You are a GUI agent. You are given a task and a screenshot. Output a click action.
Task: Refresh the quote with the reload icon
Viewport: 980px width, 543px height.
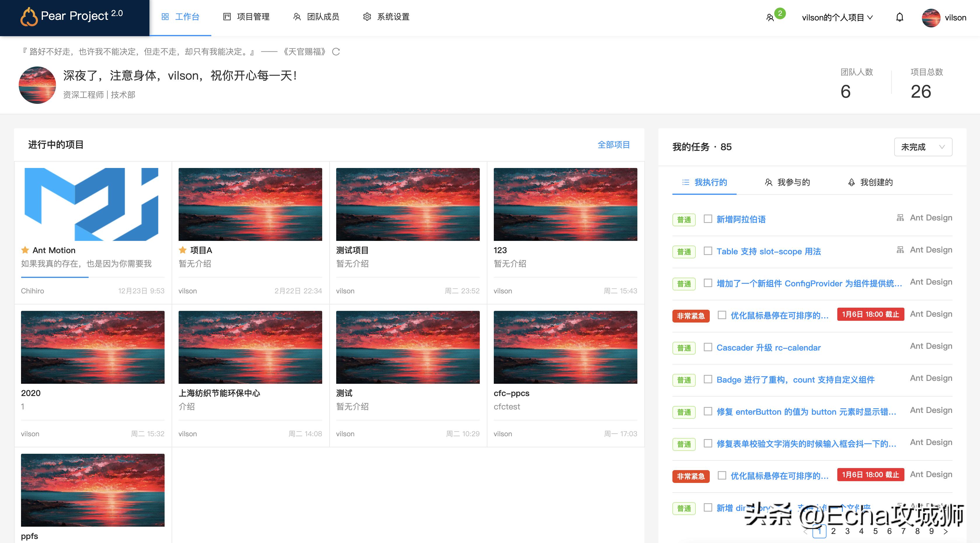[336, 52]
